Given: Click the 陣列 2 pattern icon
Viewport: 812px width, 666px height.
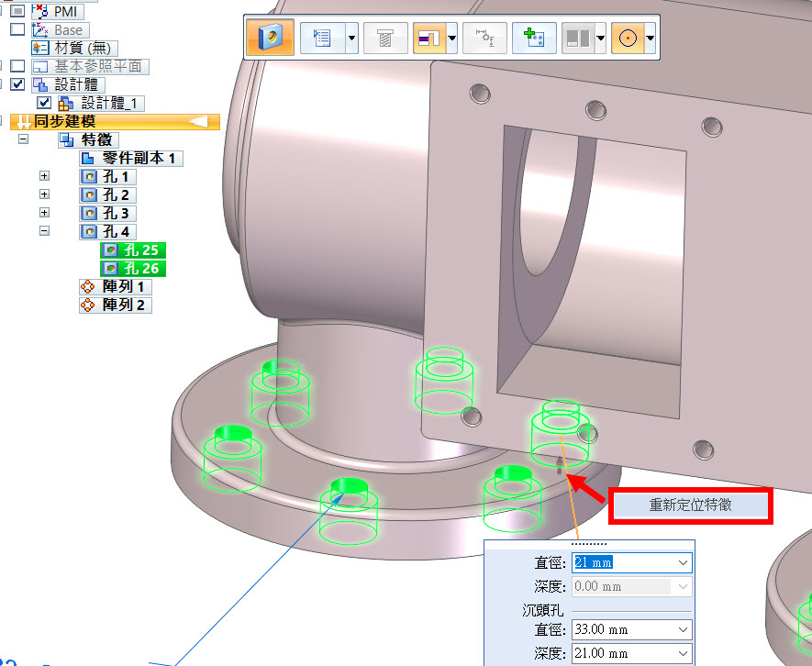Looking at the screenshot, I should tap(88, 305).
